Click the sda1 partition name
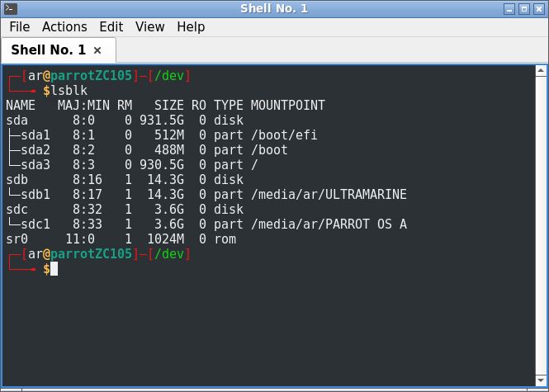Viewport: 549px width, 392px height. click(x=35, y=135)
